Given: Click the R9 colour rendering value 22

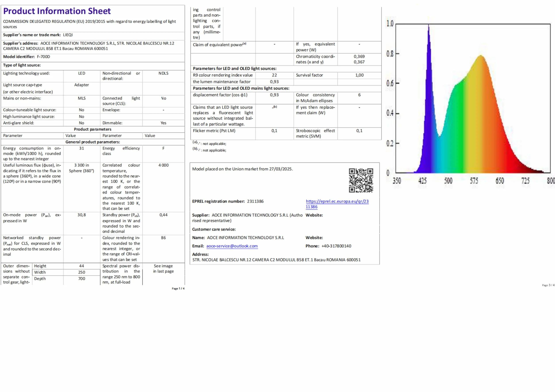Looking at the screenshot, I should pos(274,75).
